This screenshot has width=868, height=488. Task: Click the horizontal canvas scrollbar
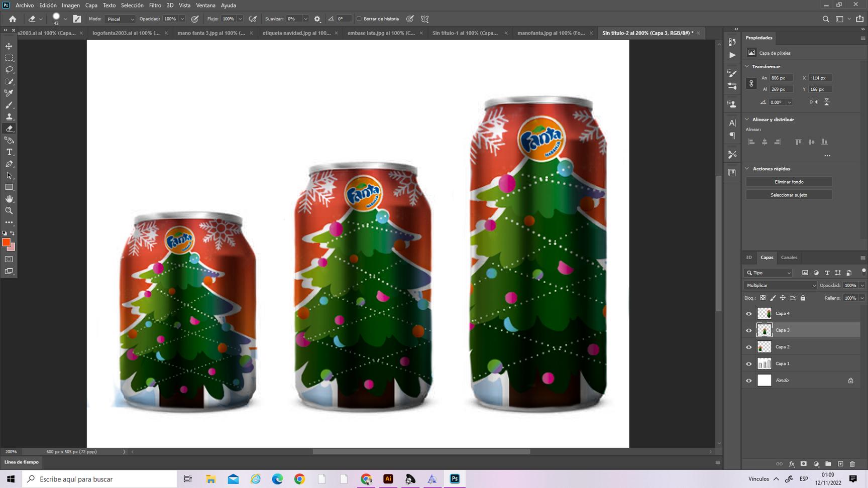421,451
